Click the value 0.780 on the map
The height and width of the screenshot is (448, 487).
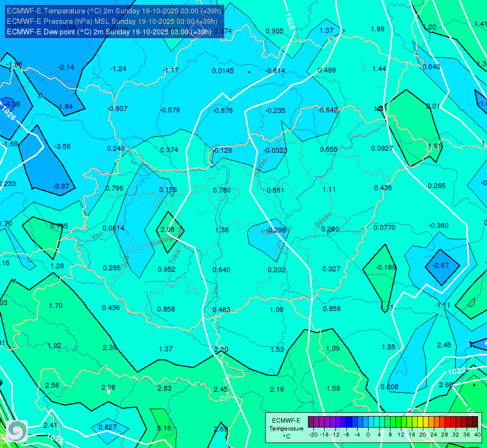point(222,190)
